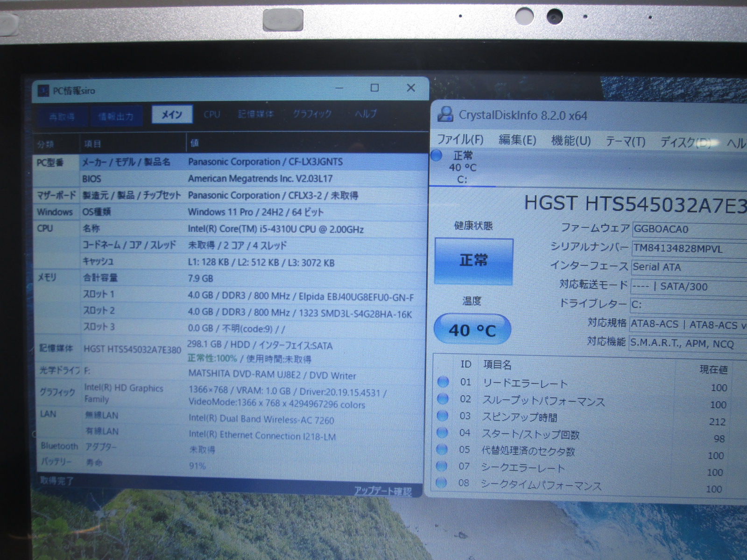The height and width of the screenshot is (560, 747).
Task: Click the status circle for シークエラーレート
Action: click(442, 466)
